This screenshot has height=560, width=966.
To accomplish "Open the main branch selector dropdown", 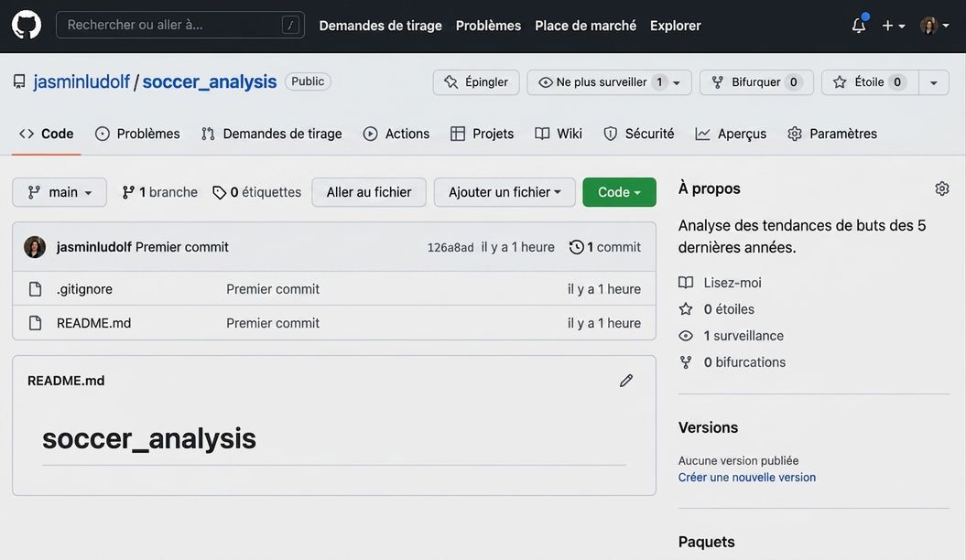I will tap(60, 192).
